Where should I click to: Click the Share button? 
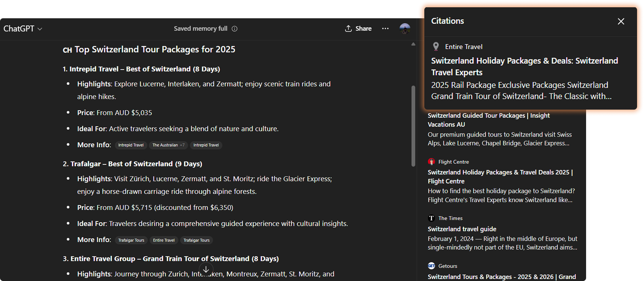point(358,29)
